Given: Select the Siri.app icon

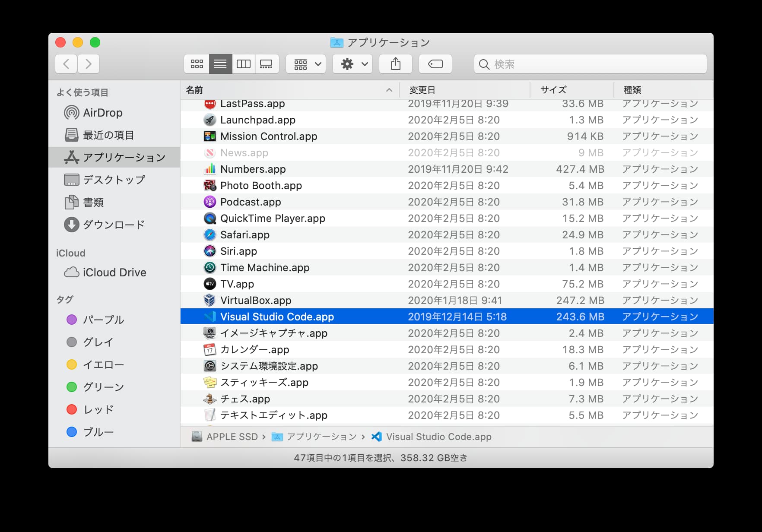Looking at the screenshot, I should 210,251.
